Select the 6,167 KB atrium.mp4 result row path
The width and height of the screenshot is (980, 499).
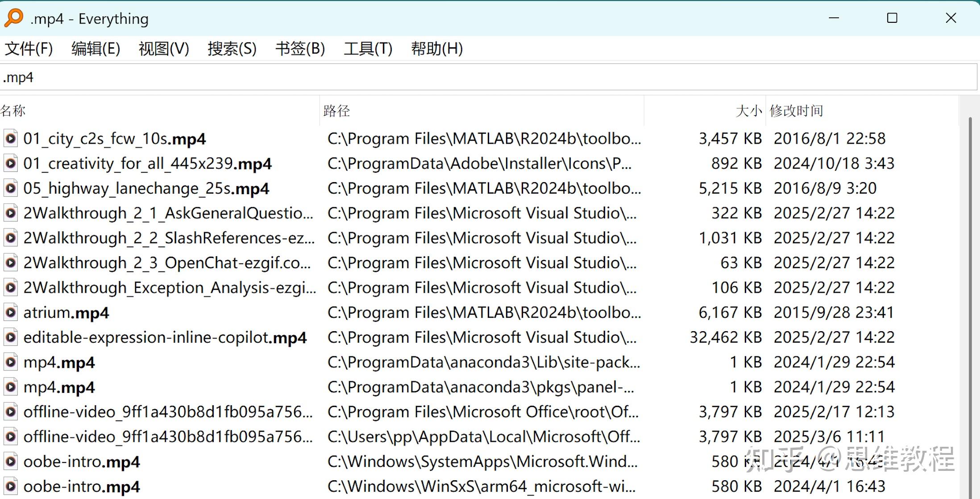(x=484, y=312)
